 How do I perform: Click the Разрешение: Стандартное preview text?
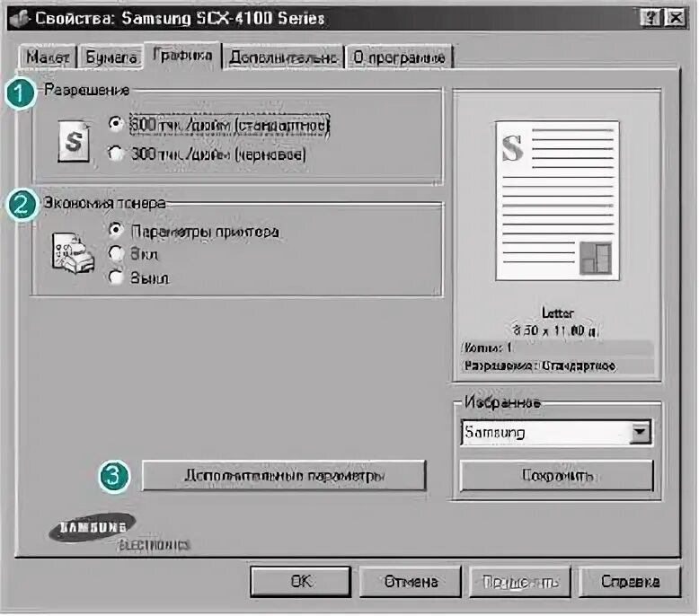(539, 365)
